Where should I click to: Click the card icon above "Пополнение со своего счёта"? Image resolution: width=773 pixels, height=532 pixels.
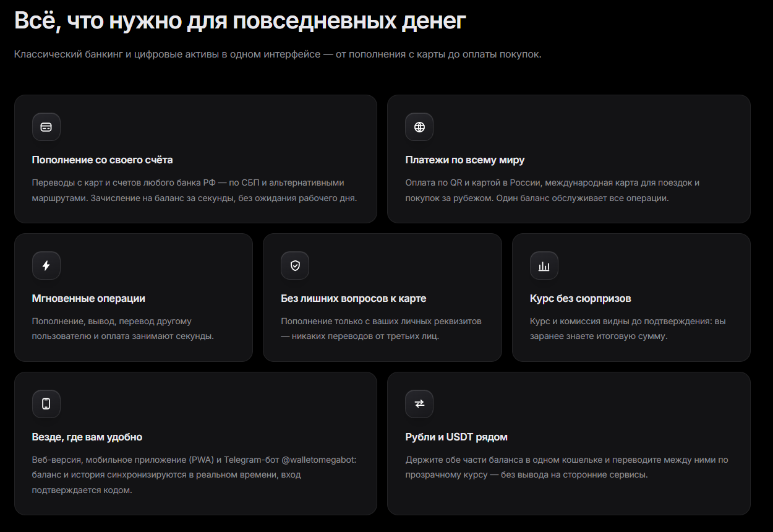[x=46, y=127]
